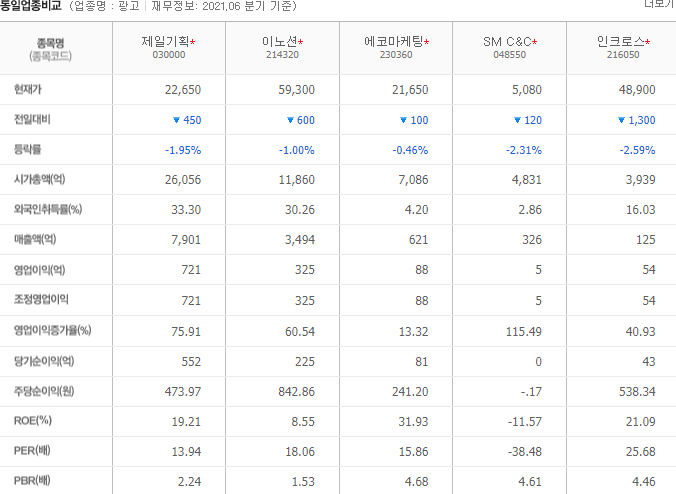676x494 pixels.
Task: Click the ROE value -11.57
Action: [525, 421]
